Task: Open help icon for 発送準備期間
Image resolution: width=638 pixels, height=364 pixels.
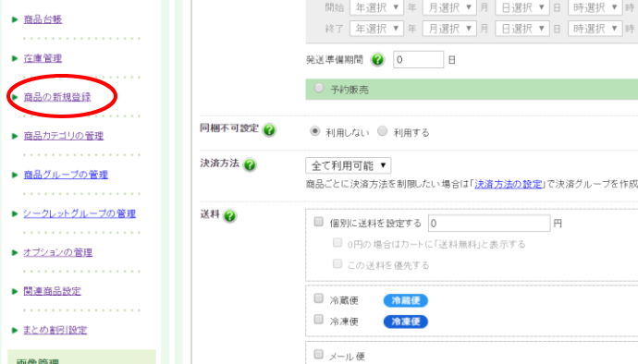Action: [x=377, y=60]
